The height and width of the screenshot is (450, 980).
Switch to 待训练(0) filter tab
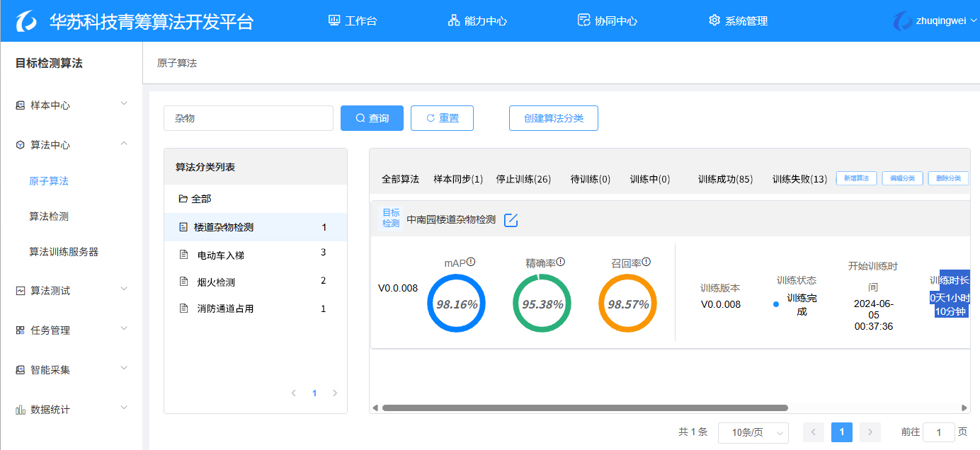(x=591, y=179)
